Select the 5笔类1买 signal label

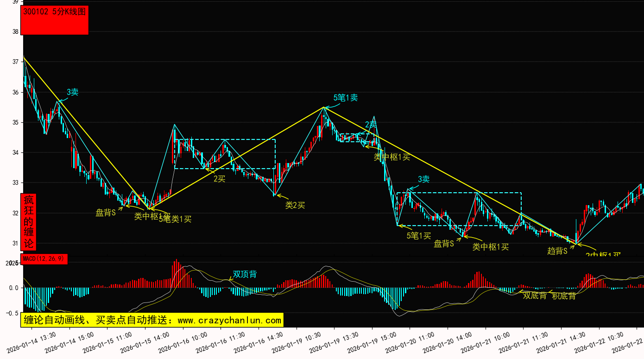pos(176,219)
